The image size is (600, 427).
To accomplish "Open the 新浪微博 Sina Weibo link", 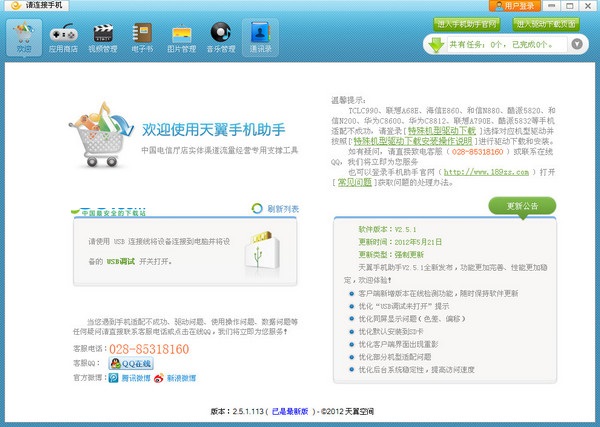I will pos(174,378).
